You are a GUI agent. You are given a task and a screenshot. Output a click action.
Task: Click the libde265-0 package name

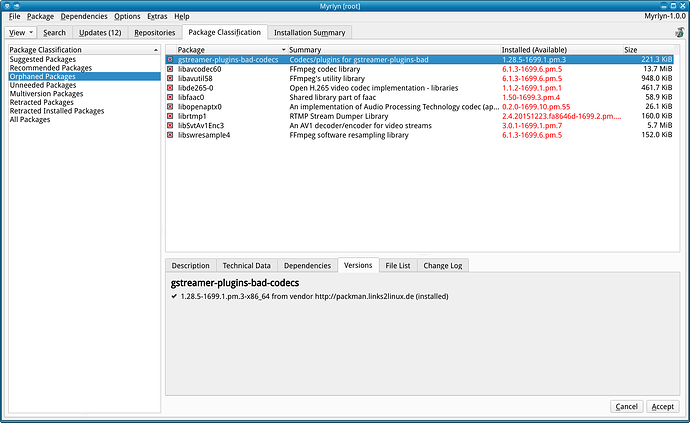pos(195,88)
